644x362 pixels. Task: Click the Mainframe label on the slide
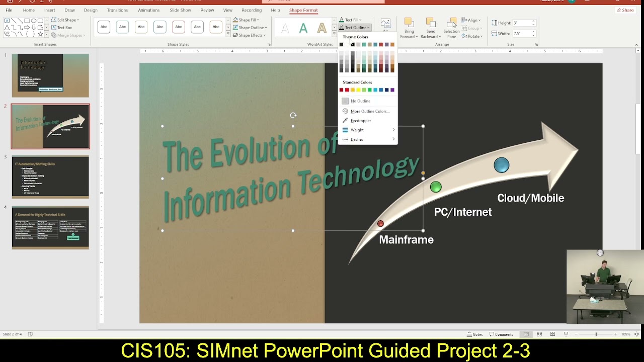406,240
